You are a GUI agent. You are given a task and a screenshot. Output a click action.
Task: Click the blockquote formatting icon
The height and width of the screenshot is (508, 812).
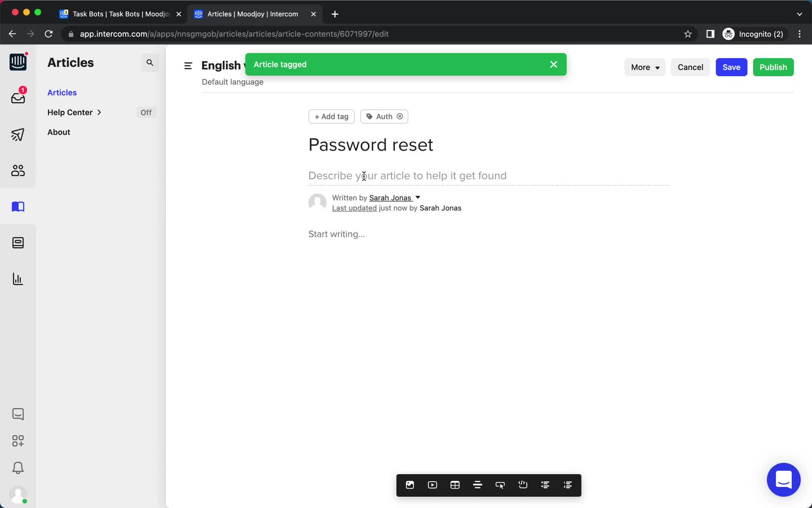click(x=477, y=485)
